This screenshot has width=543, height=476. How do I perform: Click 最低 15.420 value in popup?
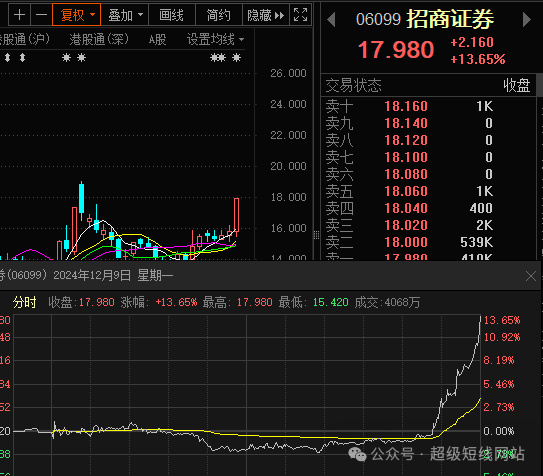click(330, 303)
